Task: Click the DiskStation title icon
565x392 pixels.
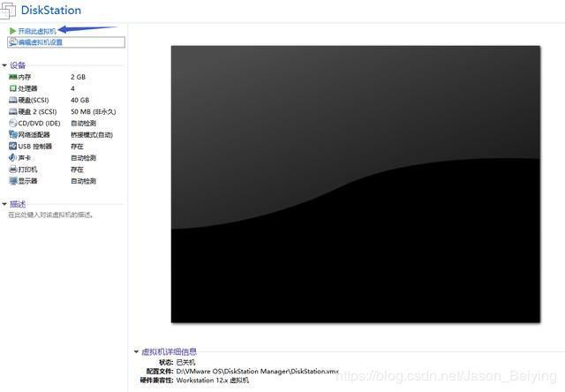Action: point(9,10)
